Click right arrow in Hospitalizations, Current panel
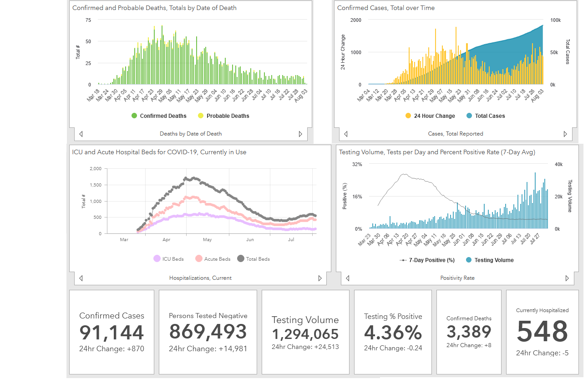This screenshot has height=384, width=588. pyautogui.click(x=320, y=278)
